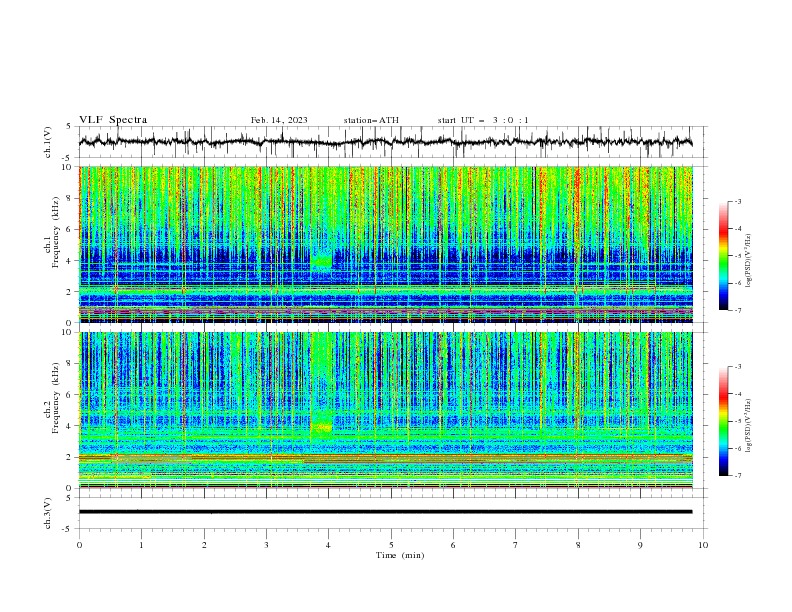Click the '-3' label on upper colorbar
This screenshot has width=792, height=612.
coord(737,201)
